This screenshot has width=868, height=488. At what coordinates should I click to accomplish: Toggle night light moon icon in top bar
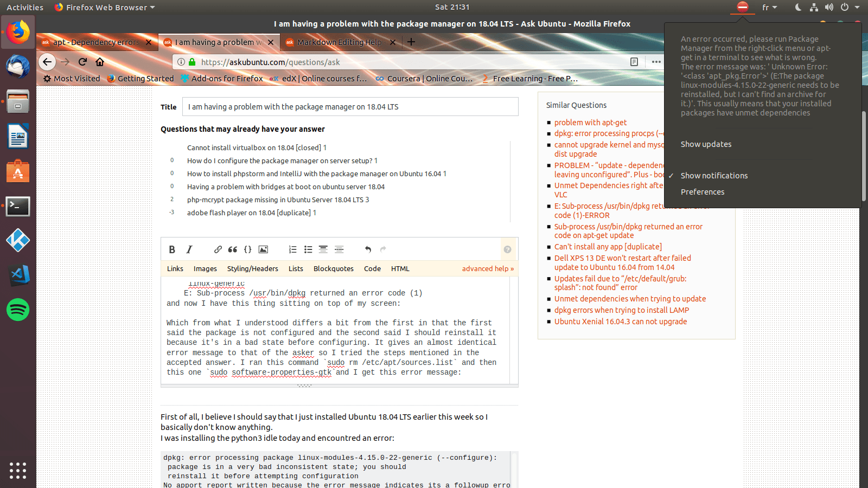(x=798, y=8)
